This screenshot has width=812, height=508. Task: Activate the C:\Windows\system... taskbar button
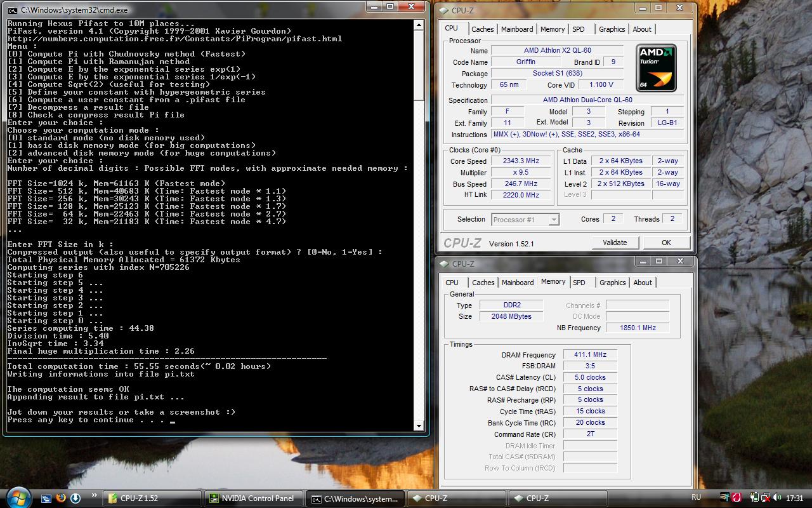[x=355, y=498]
